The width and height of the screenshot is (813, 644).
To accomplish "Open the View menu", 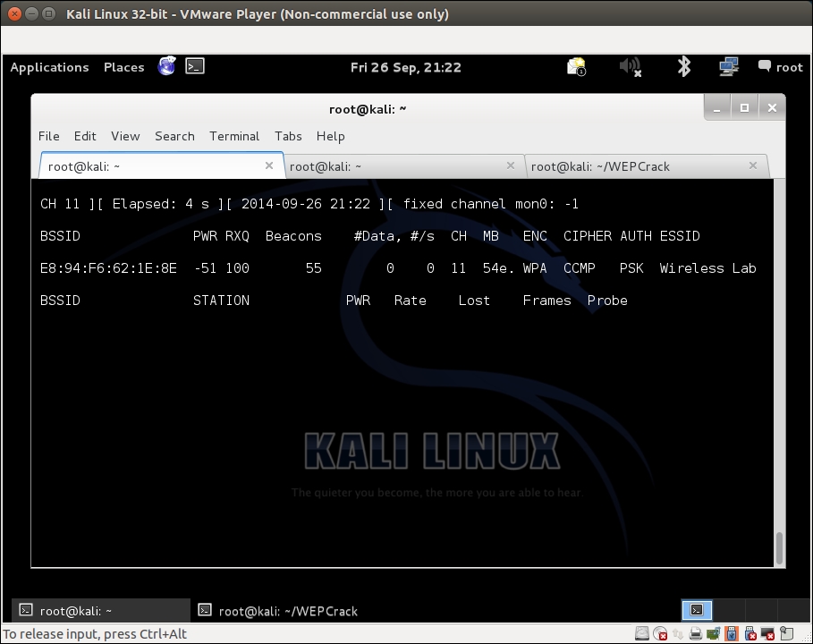I will (x=125, y=136).
